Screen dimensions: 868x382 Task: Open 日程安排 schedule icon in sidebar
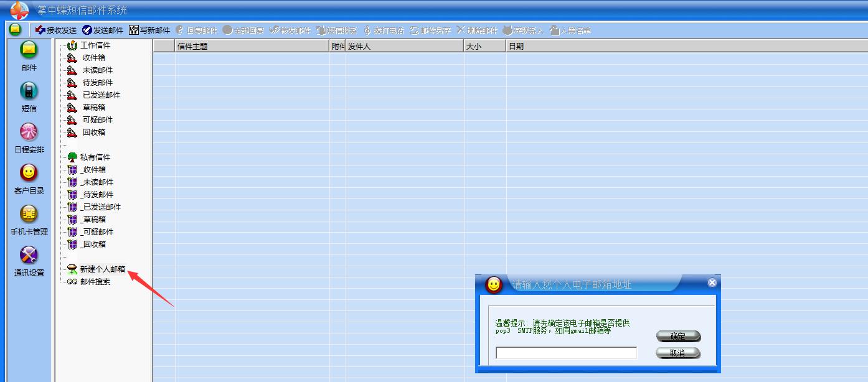pos(29,133)
